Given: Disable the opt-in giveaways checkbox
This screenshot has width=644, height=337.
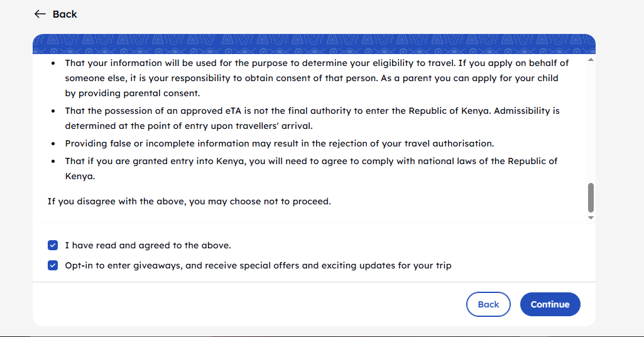Looking at the screenshot, I should 53,265.
